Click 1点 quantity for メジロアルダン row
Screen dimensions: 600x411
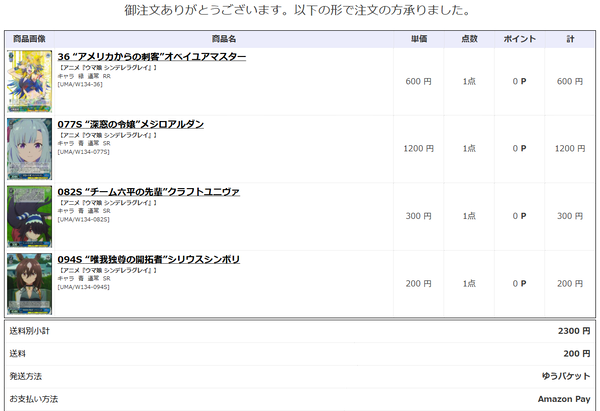tap(469, 148)
